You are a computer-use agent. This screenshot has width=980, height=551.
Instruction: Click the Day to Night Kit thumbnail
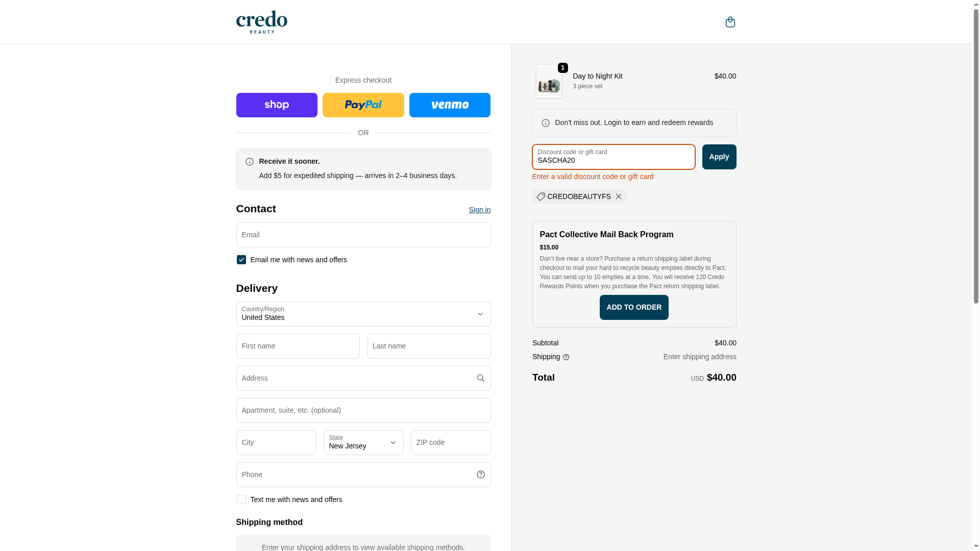coord(549,82)
